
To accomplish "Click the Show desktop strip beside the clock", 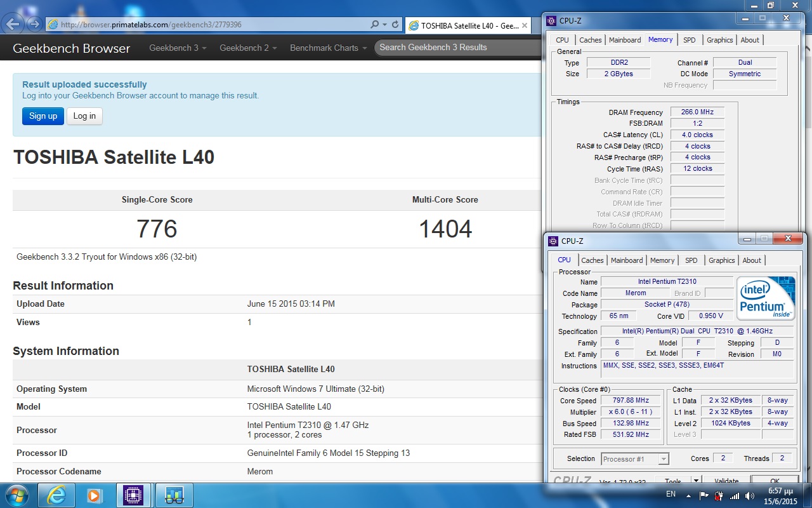I will coord(807,495).
